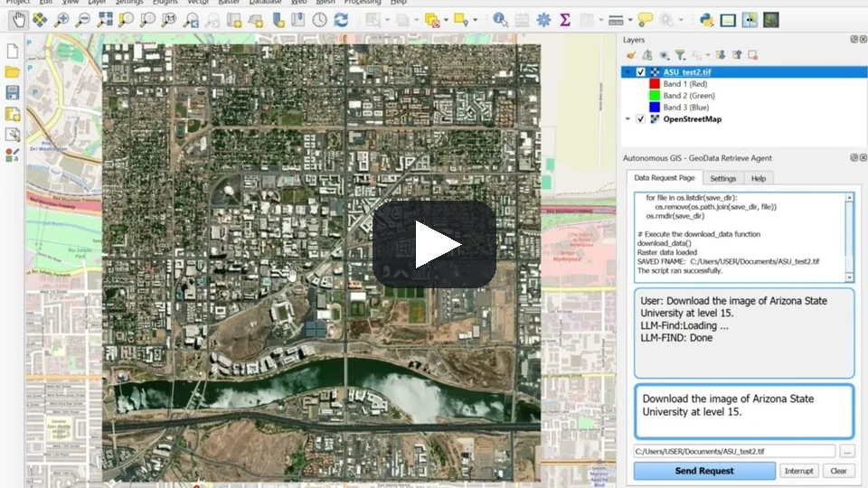Collapse the OpenStreetMap layer tree
868x488 pixels.
pos(627,119)
